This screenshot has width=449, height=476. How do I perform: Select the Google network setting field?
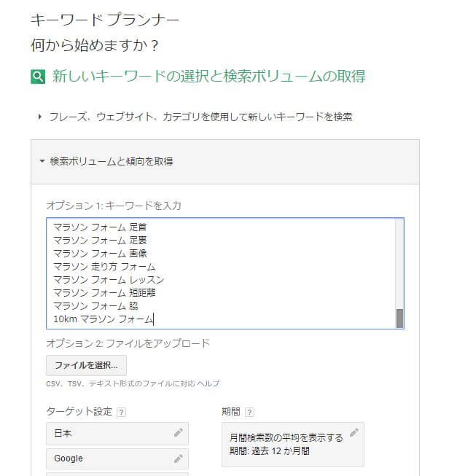pos(117,459)
